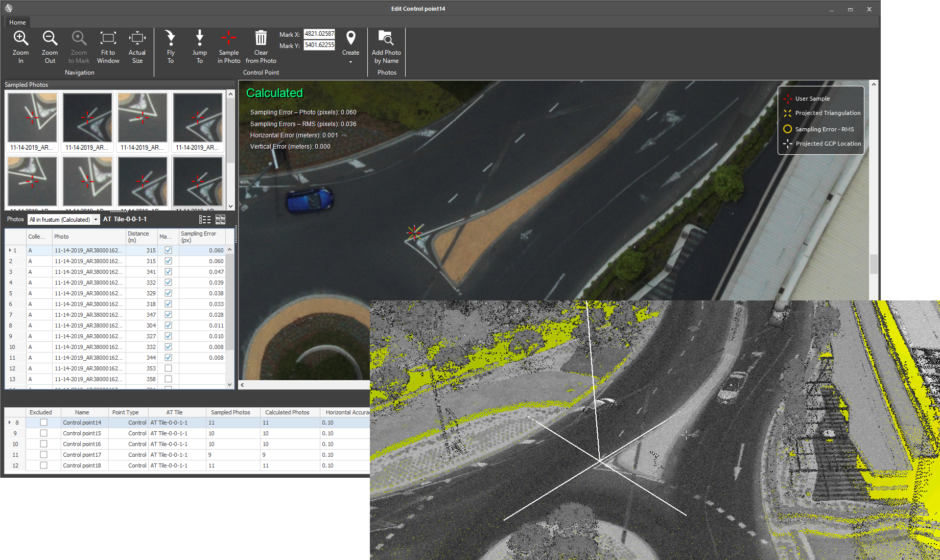Expand the row arrow of photo row 1
This screenshot has width=940, height=560.
[x=10, y=250]
